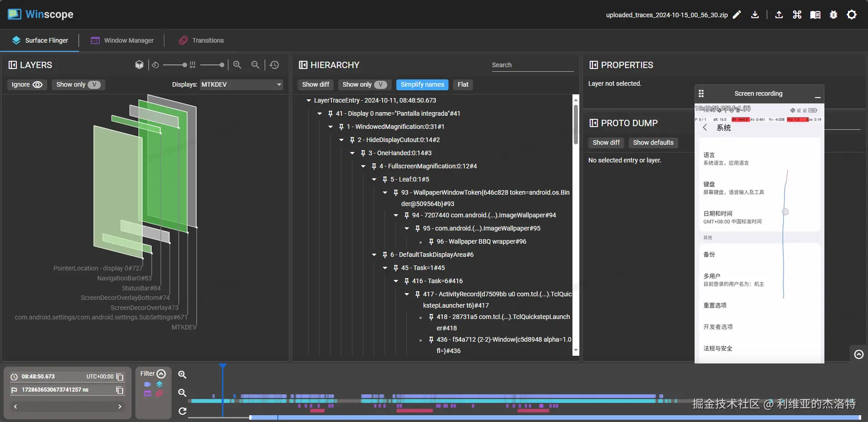
Task: Collapse the HideDisplayCutout node
Action: pyautogui.click(x=341, y=140)
